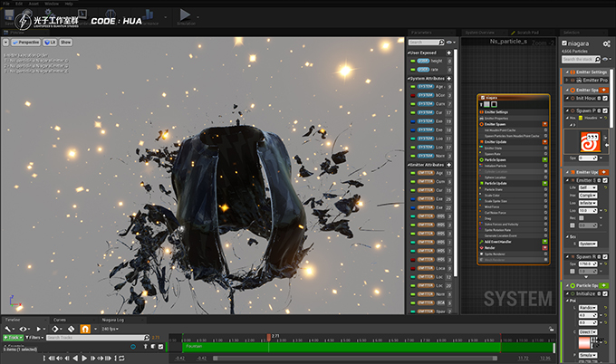This screenshot has width=616, height=364.
Task: Click the play forward button in the timeline
Action: 84,358
